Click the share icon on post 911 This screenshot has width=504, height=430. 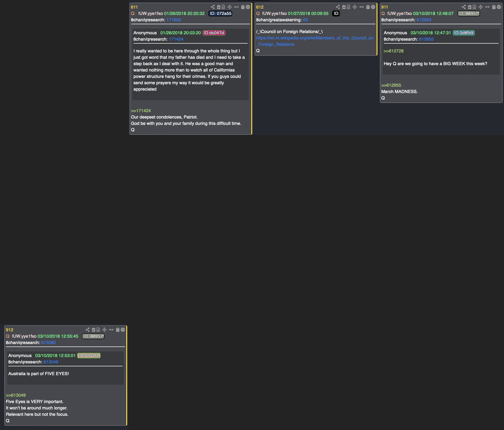pyautogui.click(x=464, y=7)
